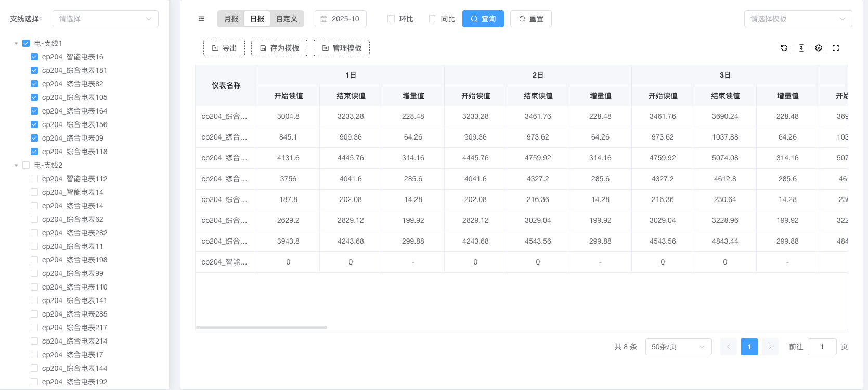Select cp204_综合电表192 in the tree
This screenshot has width=868, height=390.
[75, 382]
